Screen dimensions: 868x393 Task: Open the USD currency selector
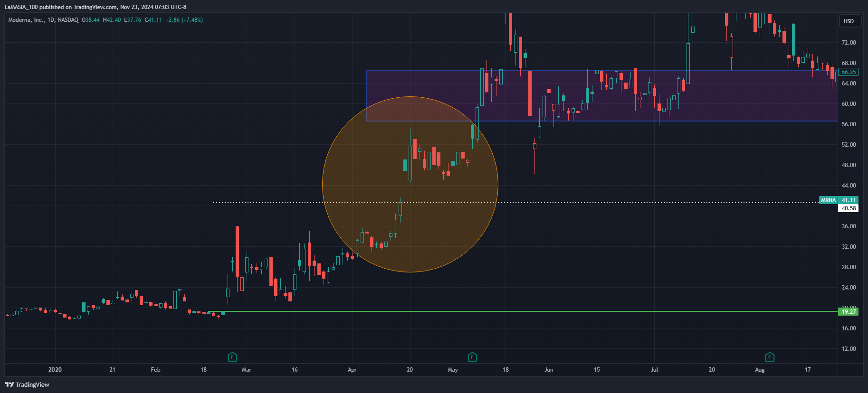(849, 21)
